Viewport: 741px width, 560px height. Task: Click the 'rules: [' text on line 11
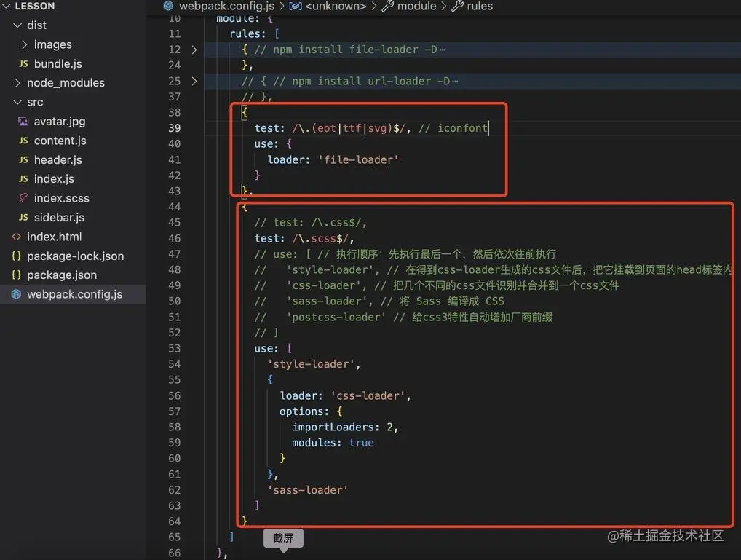(x=254, y=34)
